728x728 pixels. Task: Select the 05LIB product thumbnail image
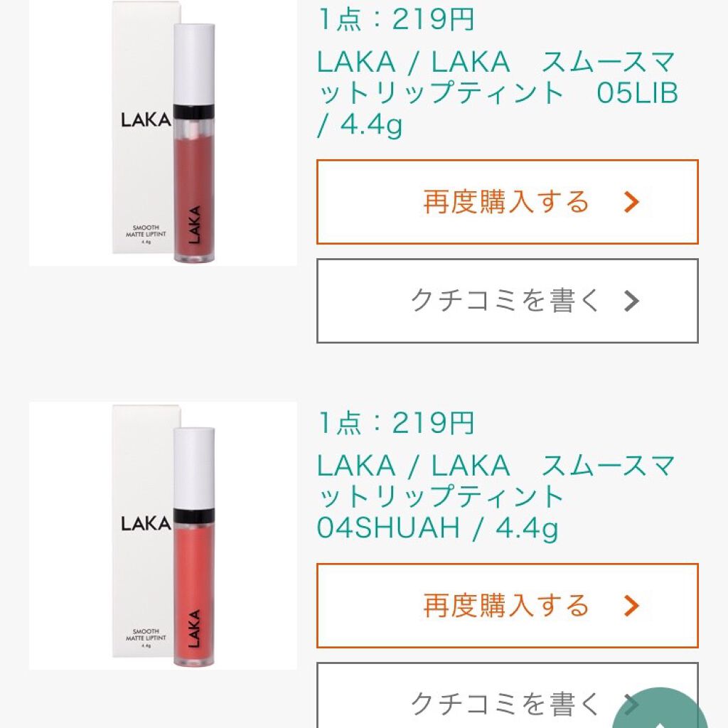click(x=163, y=133)
